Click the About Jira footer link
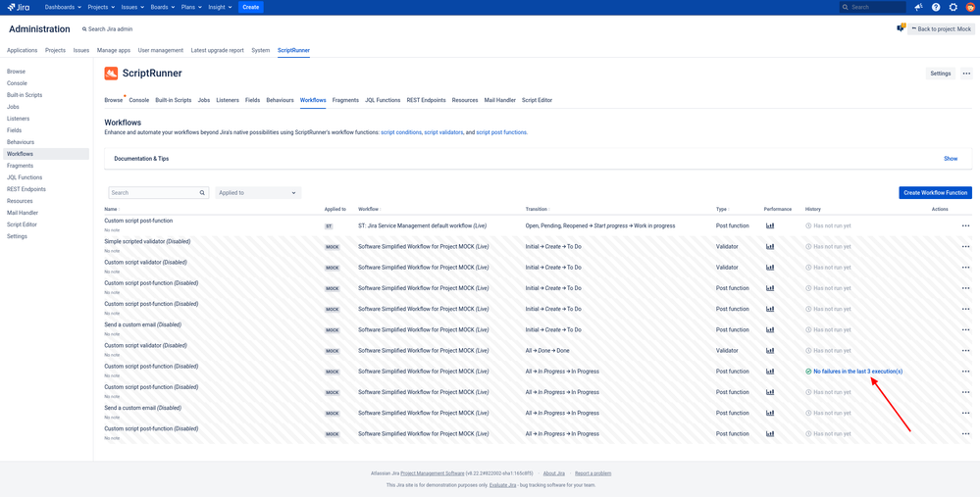This screenshot has height=497, width=980. click(x=554, y=473)
